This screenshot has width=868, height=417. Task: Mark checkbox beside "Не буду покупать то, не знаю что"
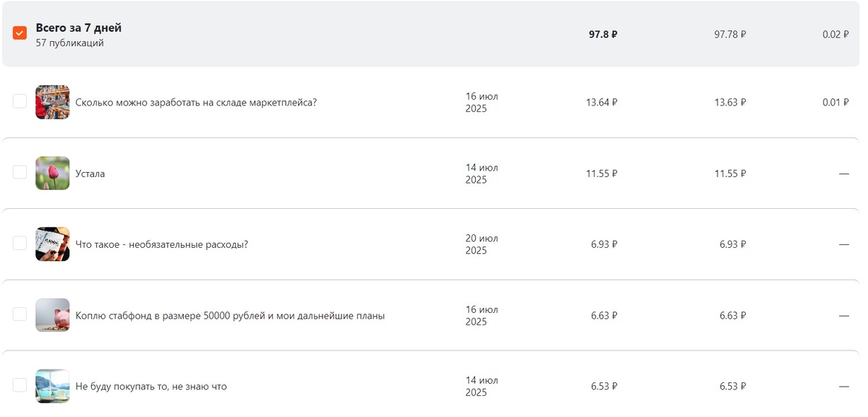pos(20,385)
